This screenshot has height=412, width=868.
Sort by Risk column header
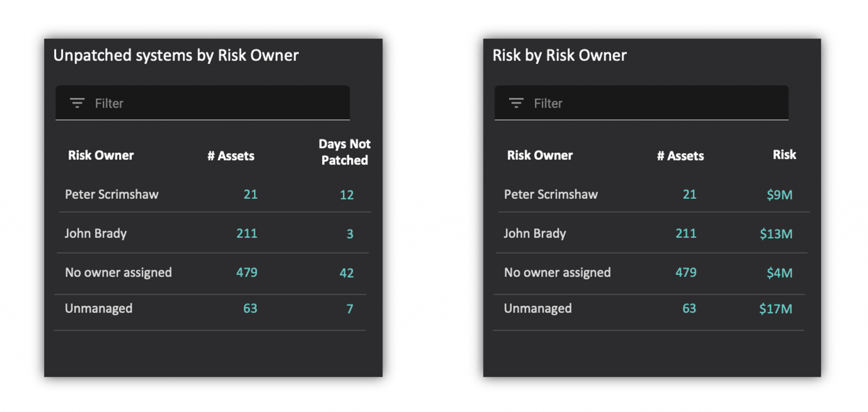[784, 155]
